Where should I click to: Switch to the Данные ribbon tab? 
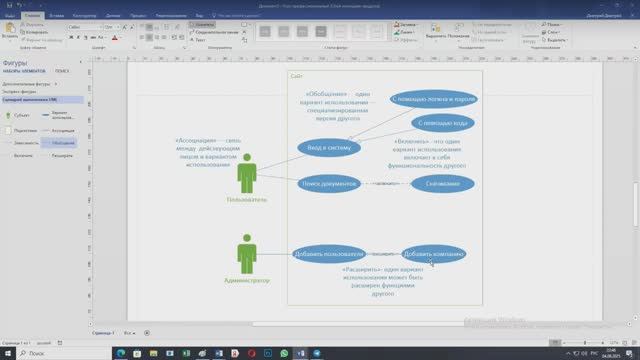point(113,16)
